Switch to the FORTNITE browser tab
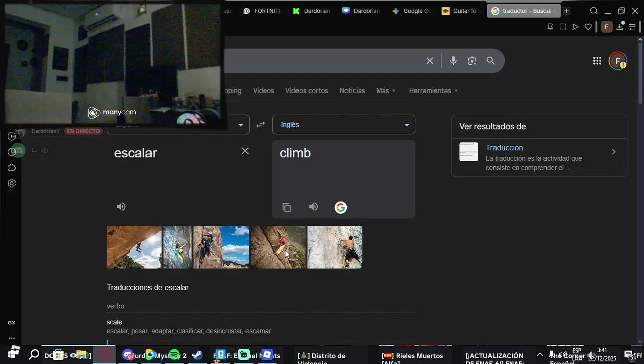This screenshot has width=644, height=364. [x=262, y=11]
